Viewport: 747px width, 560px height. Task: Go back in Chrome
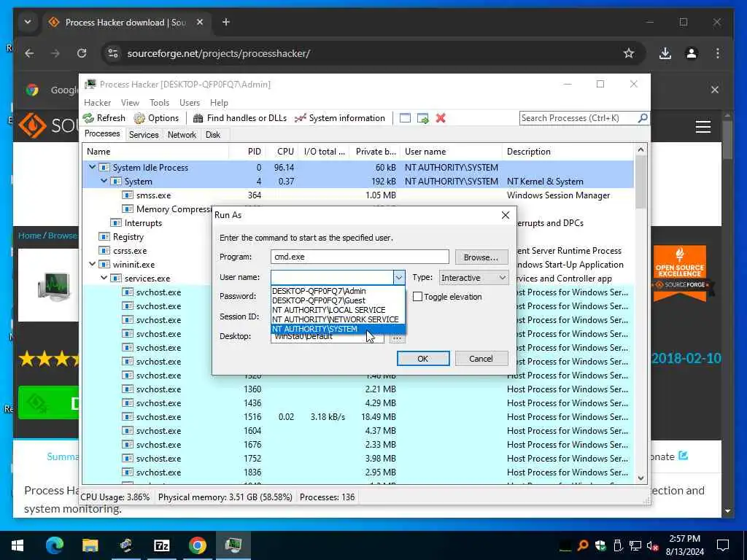click(29, 53)
